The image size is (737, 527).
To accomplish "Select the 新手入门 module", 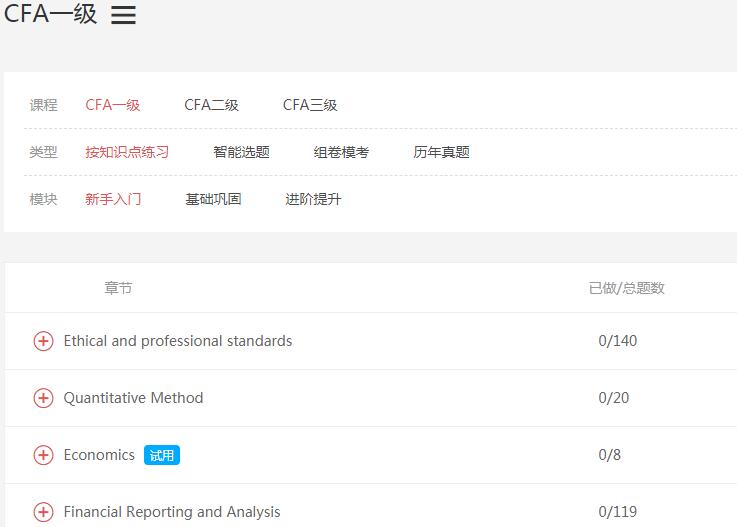I will point(113,199).
